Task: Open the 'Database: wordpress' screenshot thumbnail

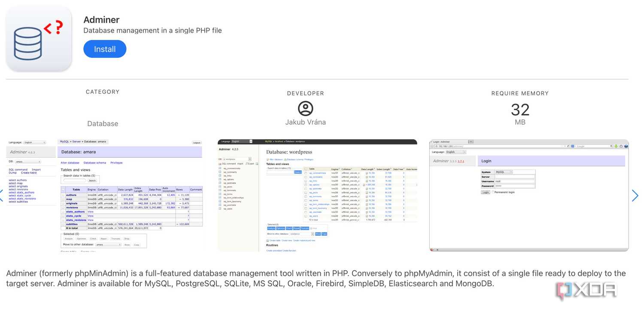Action: coord(317,195)
